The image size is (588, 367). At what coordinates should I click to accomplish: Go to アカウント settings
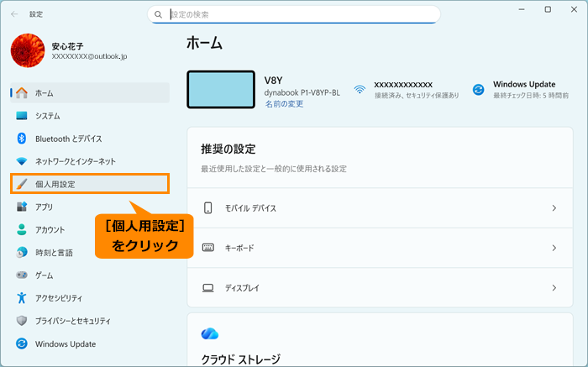pos(90,229)
